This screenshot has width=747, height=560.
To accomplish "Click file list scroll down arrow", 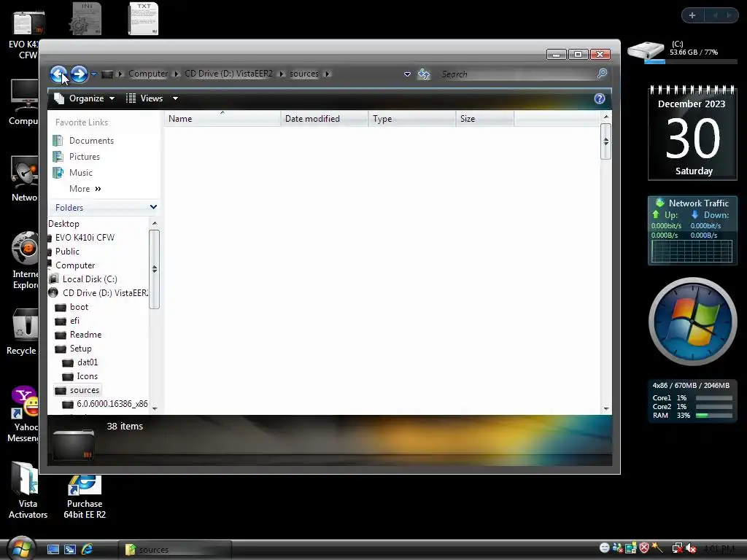I will click(606, 408).
